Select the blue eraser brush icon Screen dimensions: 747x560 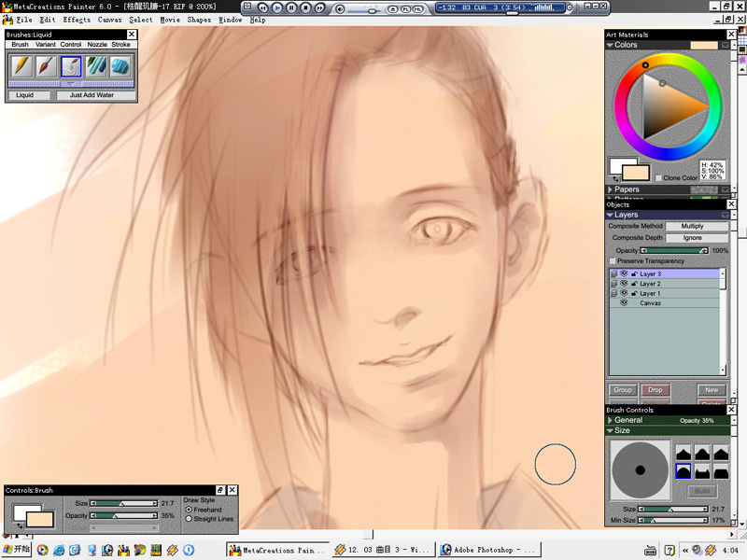121,66
